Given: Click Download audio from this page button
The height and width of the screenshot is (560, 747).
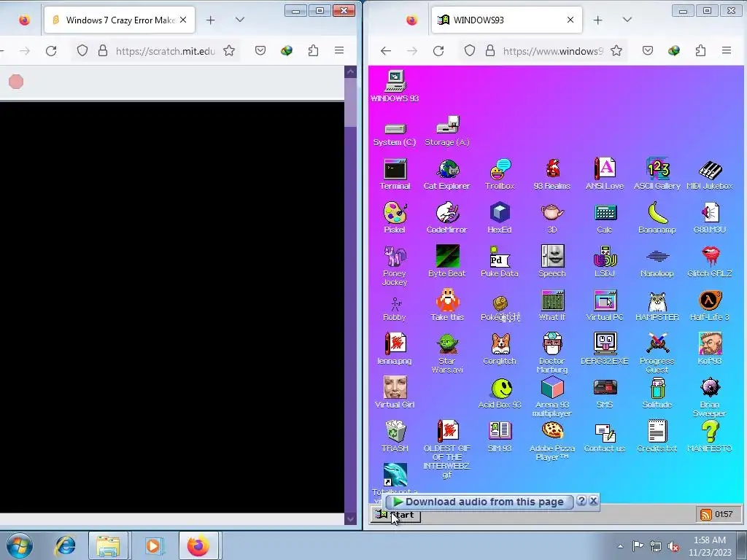Looking at the screenshot, I should click(479, 502).
